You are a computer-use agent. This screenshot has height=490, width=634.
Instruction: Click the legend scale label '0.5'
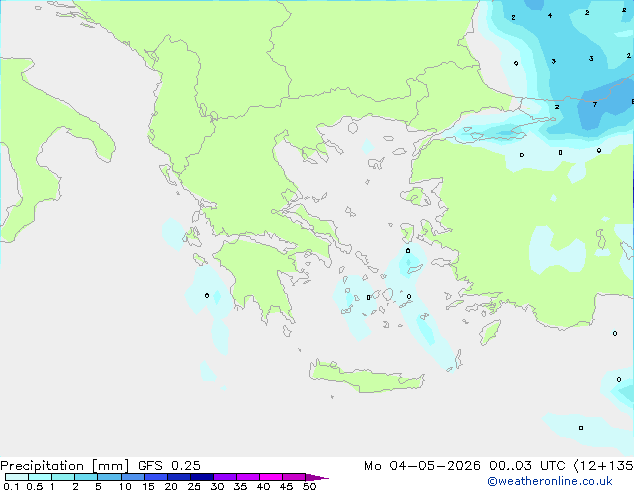(x=35, y=486)
